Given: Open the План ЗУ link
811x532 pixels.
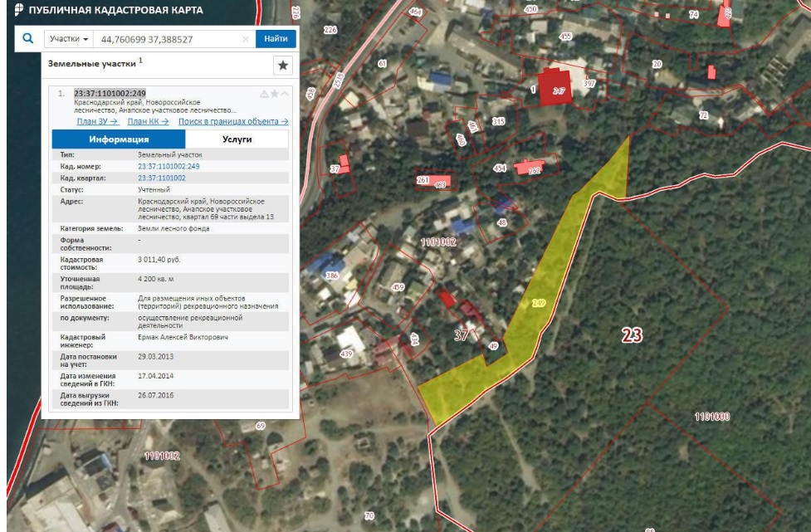Looking at the screenshot, I should [x=97, y=121].
